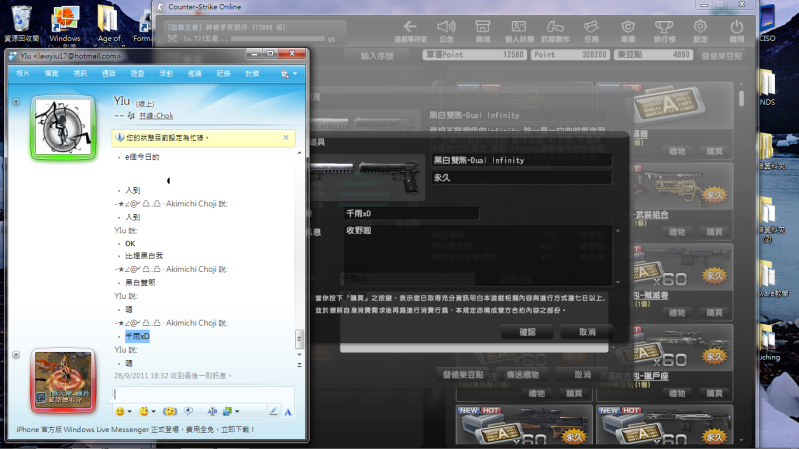This screenshot has width=799, height=449.
Task: Open the 商城 shop icon
Action: pos(482,27)
